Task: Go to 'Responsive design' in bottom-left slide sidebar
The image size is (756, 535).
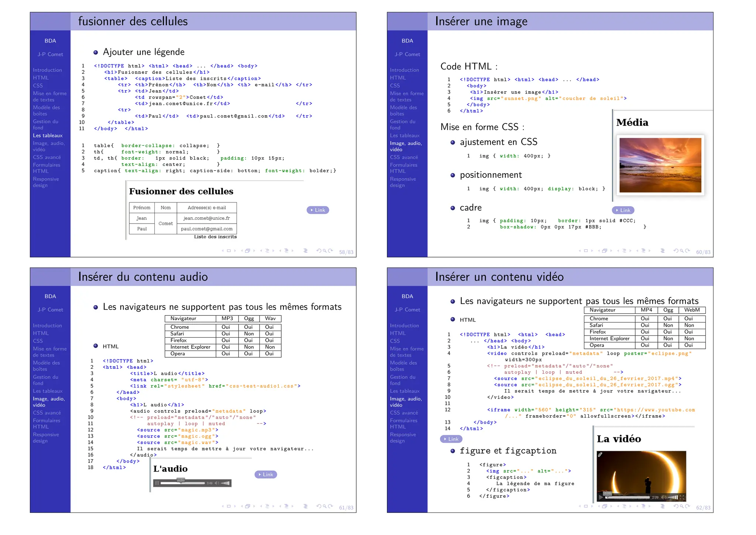Action: [45, 437]
